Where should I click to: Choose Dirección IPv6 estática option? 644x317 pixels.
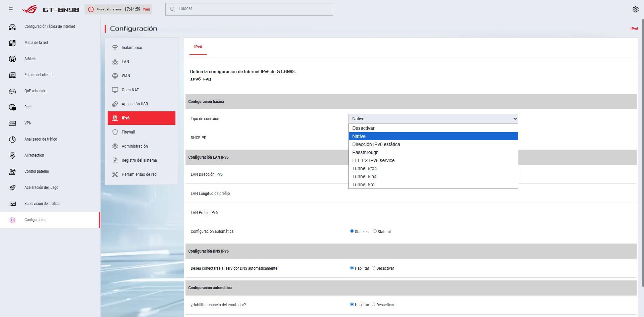(433, 144)
